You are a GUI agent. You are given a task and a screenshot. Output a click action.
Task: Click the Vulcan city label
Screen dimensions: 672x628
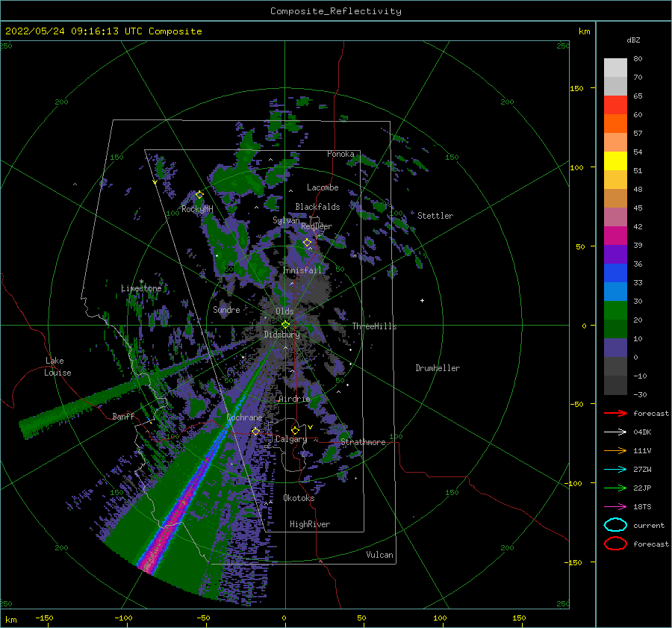pyautogui.click(x=380, y=555)
